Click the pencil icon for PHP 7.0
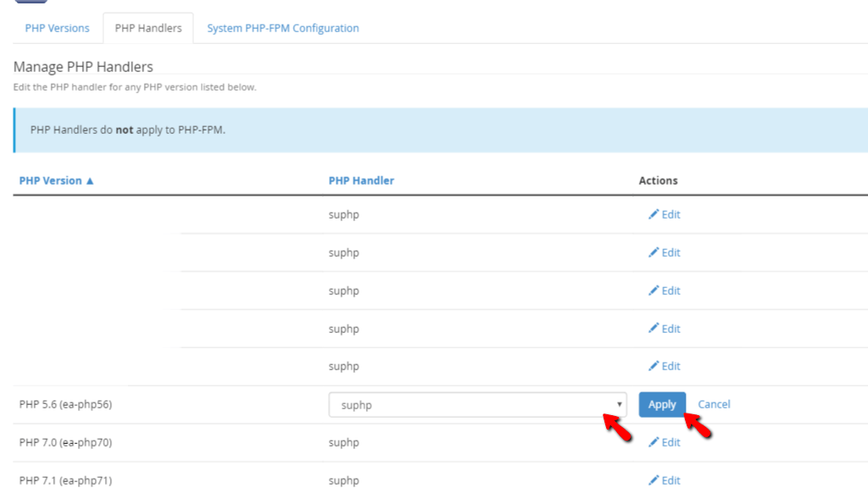Image resolution: width=868 pixels, height=488 pixels. click(x=654, y=441)
